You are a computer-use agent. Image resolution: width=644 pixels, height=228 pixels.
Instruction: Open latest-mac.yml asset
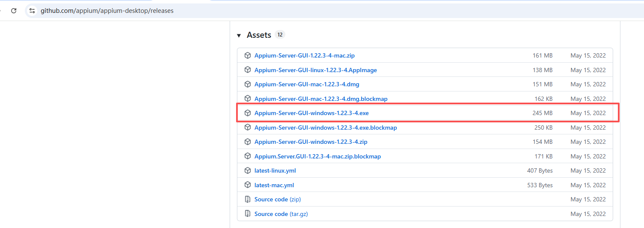click(x=274, y=185)
